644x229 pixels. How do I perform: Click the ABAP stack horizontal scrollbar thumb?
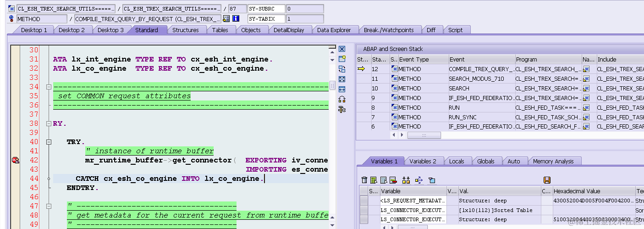[x=424, y=135]
